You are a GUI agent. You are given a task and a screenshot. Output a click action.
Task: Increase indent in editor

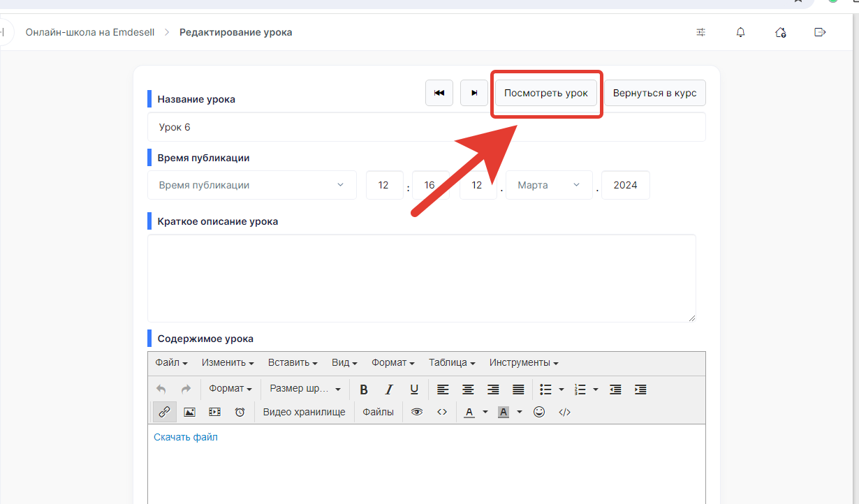(640, 390)
